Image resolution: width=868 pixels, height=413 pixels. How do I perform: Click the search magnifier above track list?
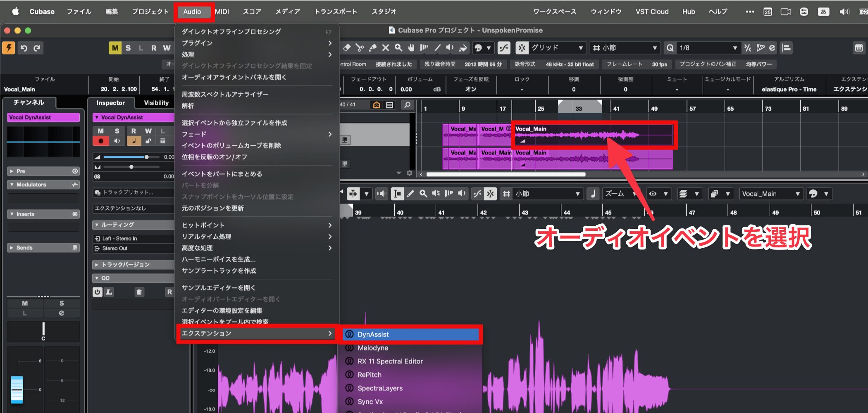click(407, 105)
